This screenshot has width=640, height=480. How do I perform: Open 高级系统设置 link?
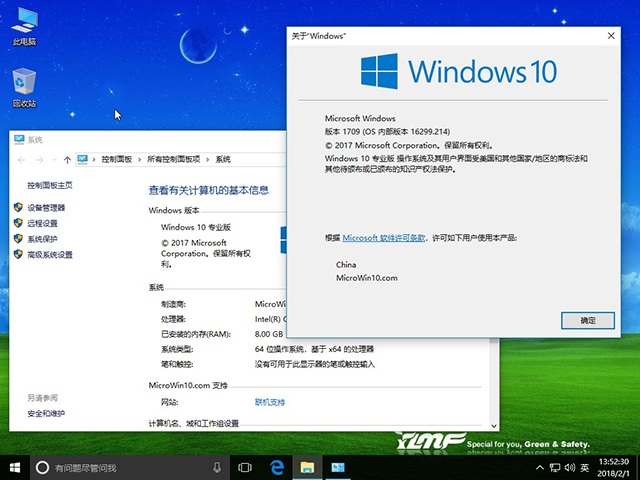click(50, 255)
